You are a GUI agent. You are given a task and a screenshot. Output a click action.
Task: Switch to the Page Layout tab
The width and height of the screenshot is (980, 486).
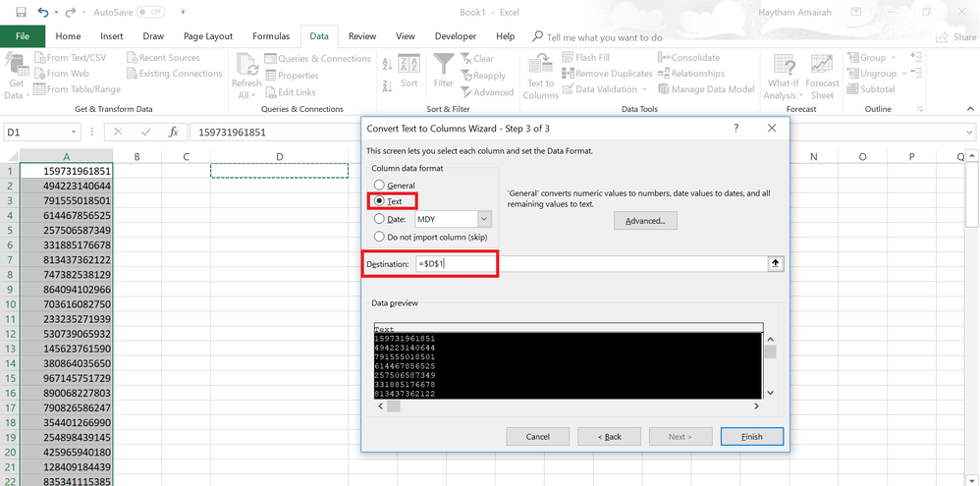[208, 36]
